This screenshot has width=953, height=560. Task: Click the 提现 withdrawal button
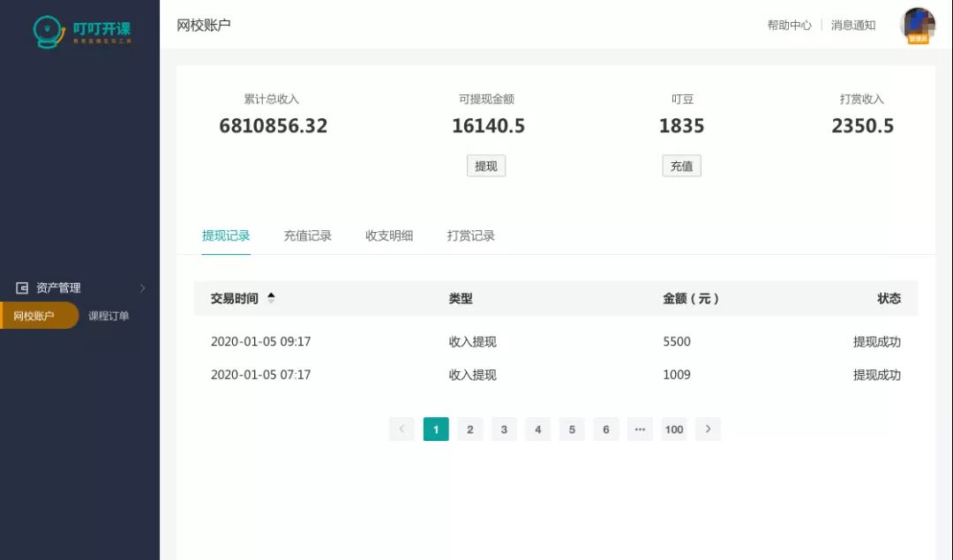tap(486, 166)
